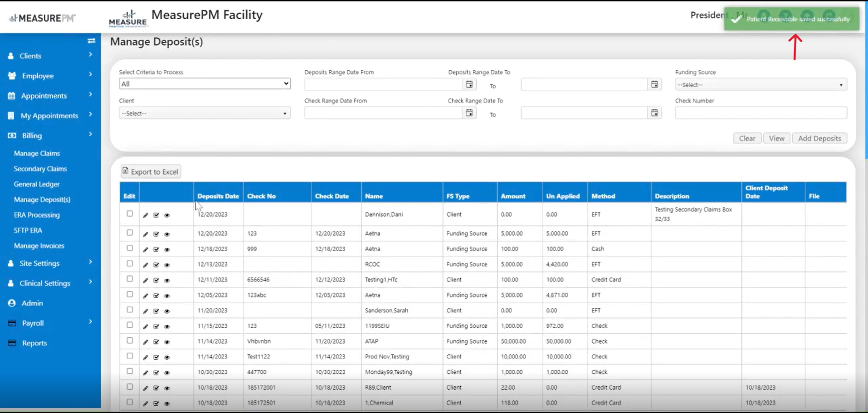This screenshot has height=413, width=868.
Task: Sort table by Deposits Date column header
Action: click(218, 196)
